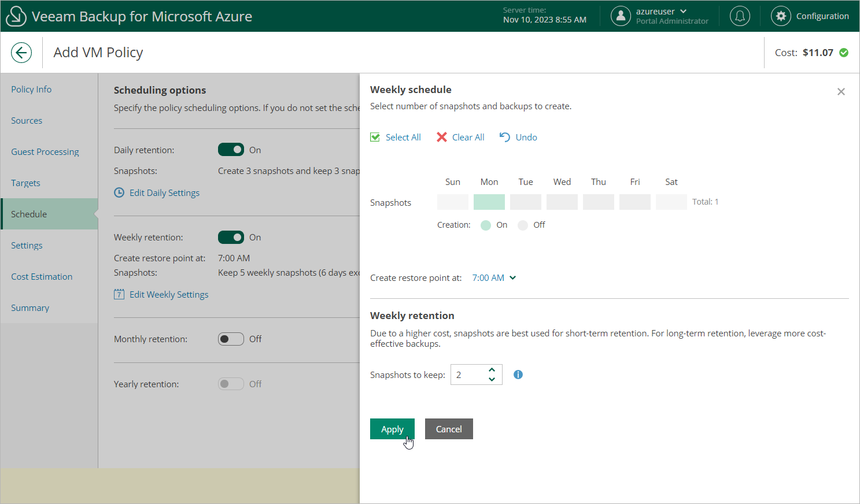Toggle Weekly retention switch
Screen dimensions: 860x504
tap(231, 237)
